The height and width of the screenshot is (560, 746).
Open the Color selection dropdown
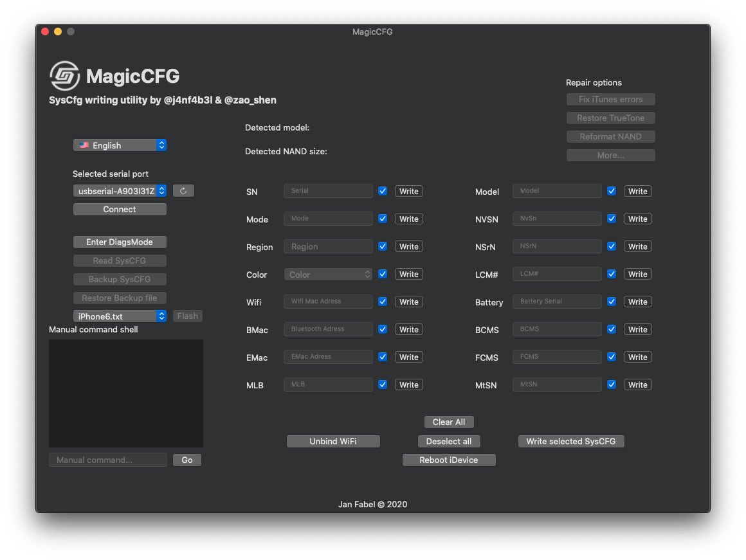tap(328, 275)
